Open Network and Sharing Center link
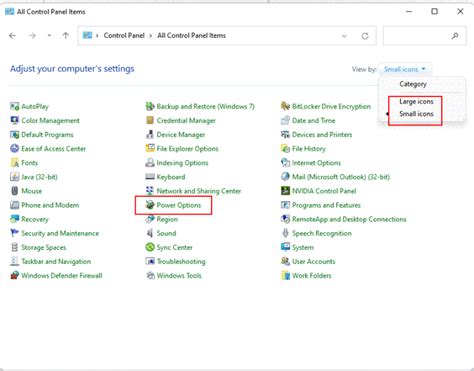The height and width of the screenshot is (371, 474). click(199, 191)
